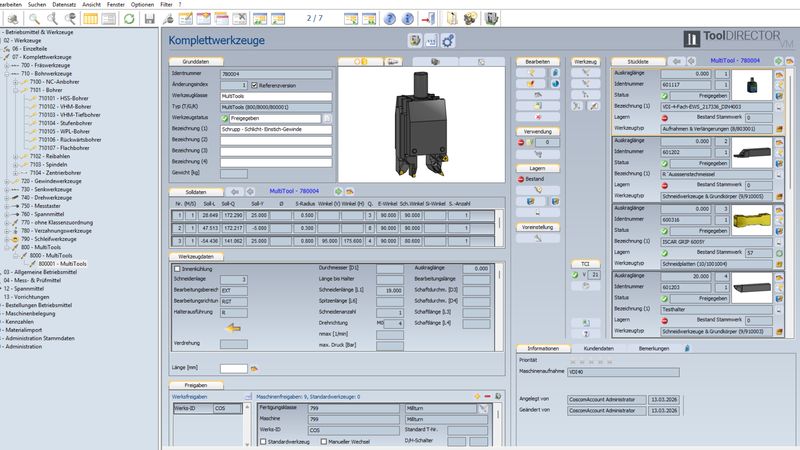Check the Standardwerkzeug checkbox
Viewport: 800px width, 450px height.
point(263,441)
